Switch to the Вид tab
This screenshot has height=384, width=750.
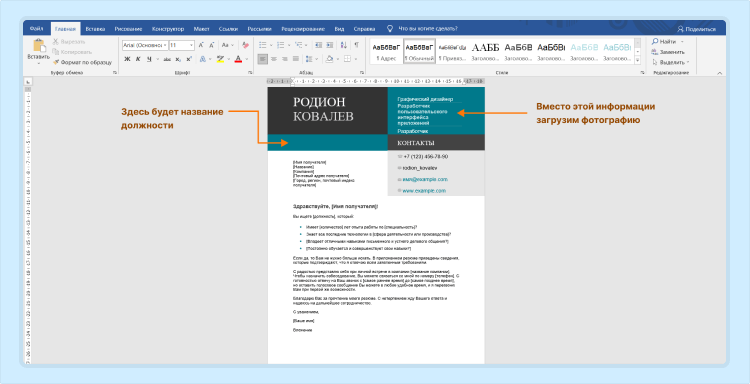click(x=339, y=29)
